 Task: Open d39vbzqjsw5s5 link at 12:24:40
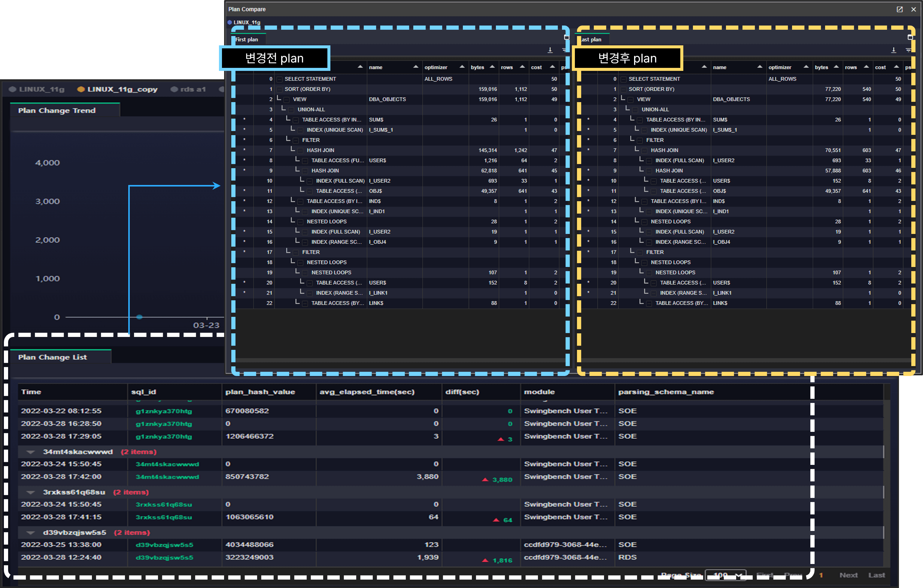[164, 557]
